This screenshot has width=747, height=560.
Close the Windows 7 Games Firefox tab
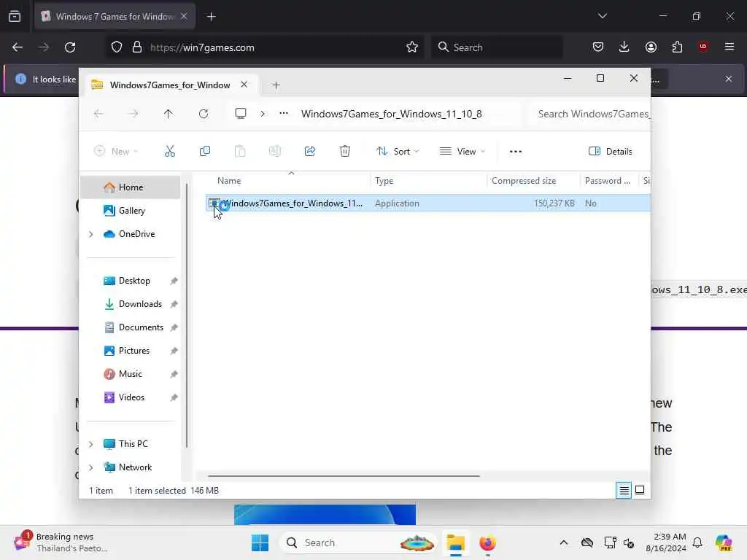(184, 16)
